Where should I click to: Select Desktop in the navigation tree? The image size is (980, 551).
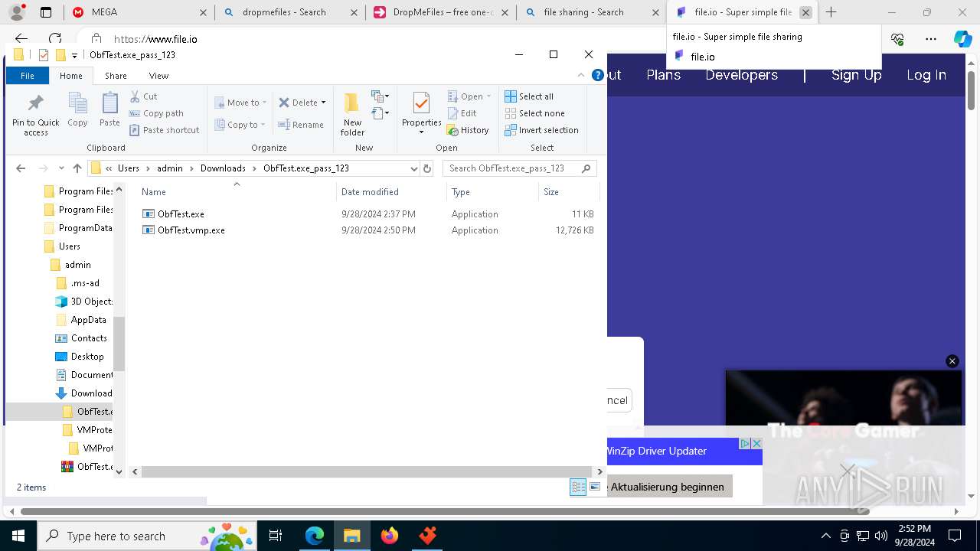[x=87, y=357]
